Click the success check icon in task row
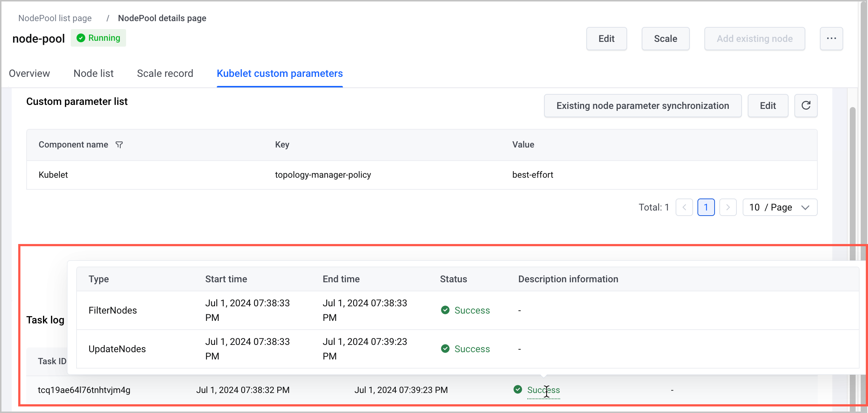The width and height of the screenshot is (868, 413). (517, 389)
